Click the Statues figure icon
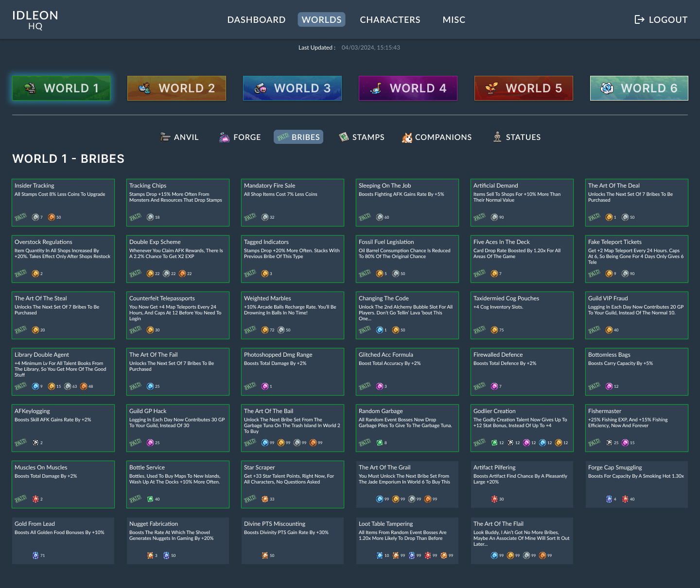This screenshot has height=588, width=700. (497, 137)
